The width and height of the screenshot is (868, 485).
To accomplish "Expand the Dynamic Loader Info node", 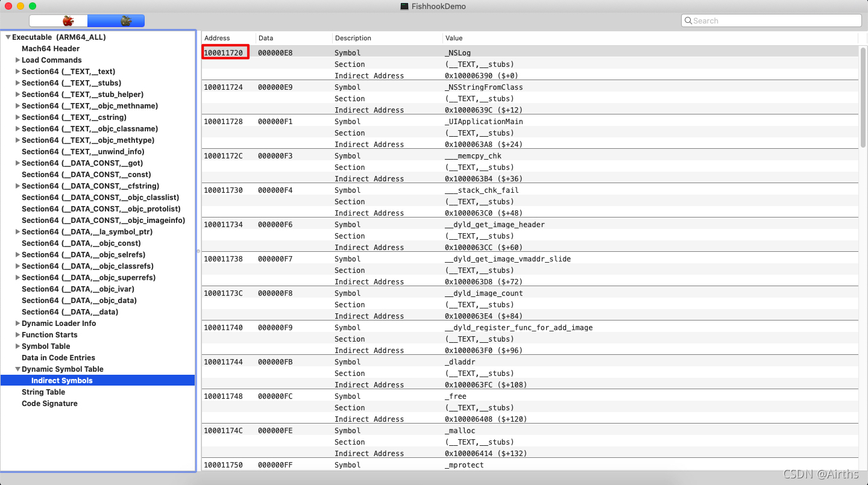I will click(x=17, y=324).
